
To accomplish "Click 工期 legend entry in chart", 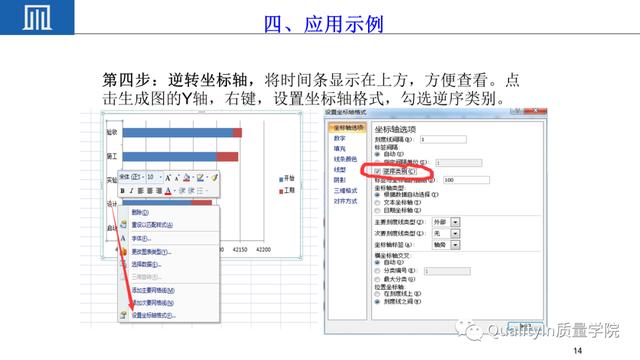I will (287, 191).
